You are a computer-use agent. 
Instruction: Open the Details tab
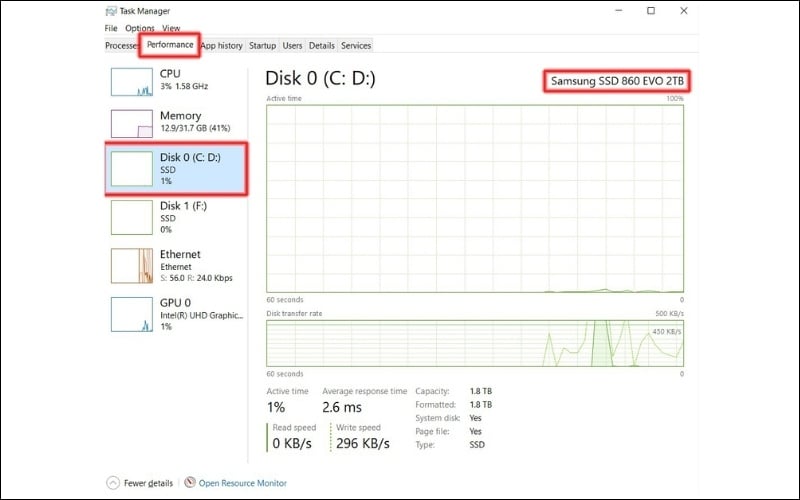pyautogui.click(x=321, y=45)
